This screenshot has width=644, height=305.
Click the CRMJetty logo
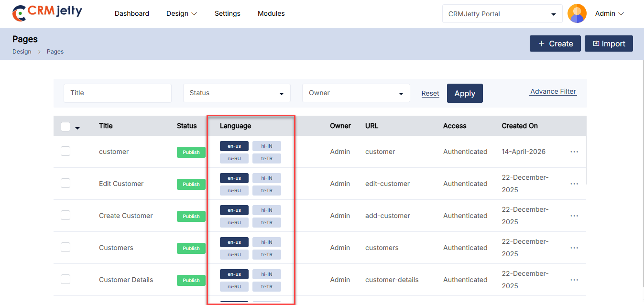click(x=47, y=13)
